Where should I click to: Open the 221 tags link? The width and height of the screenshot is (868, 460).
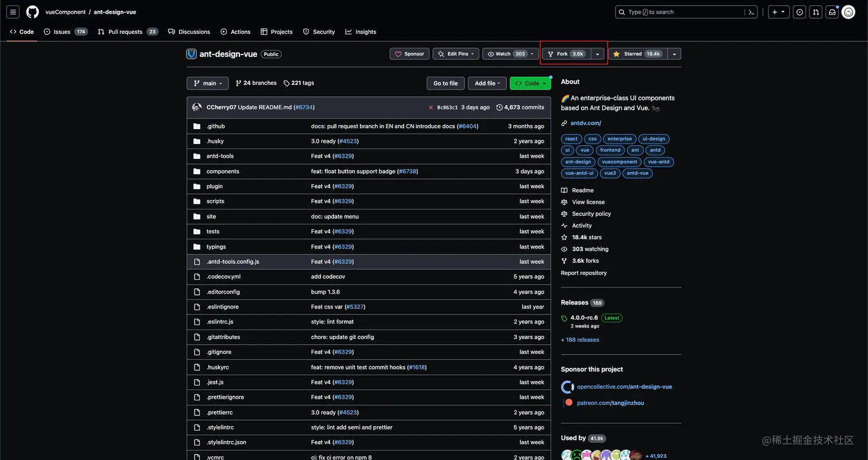299,83
